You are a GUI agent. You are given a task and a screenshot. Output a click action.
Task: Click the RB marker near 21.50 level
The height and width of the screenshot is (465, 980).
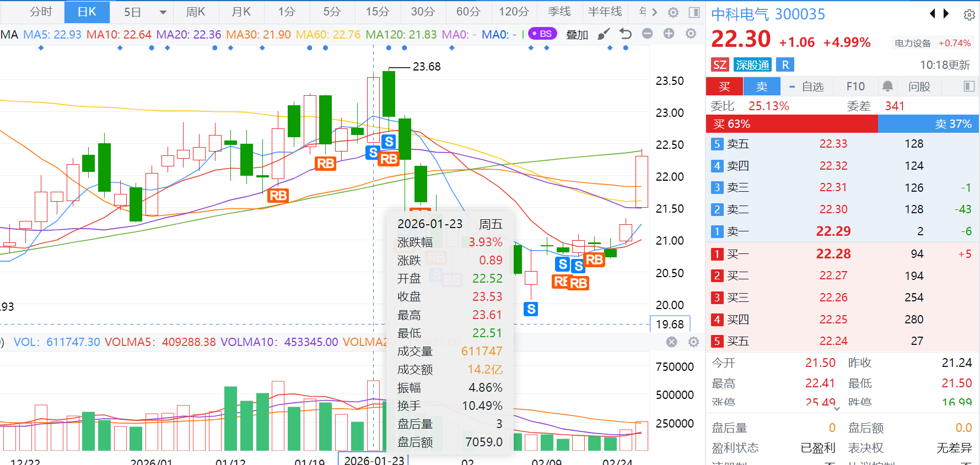278,196
